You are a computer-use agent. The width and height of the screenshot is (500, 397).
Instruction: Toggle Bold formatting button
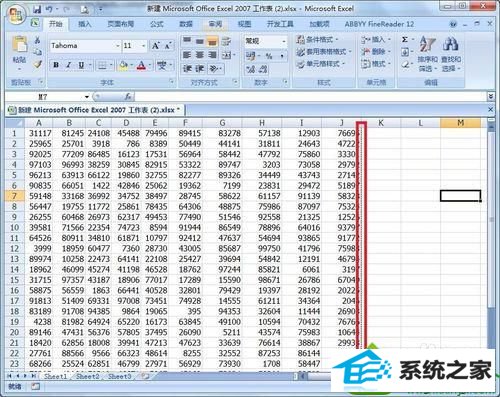56,65
